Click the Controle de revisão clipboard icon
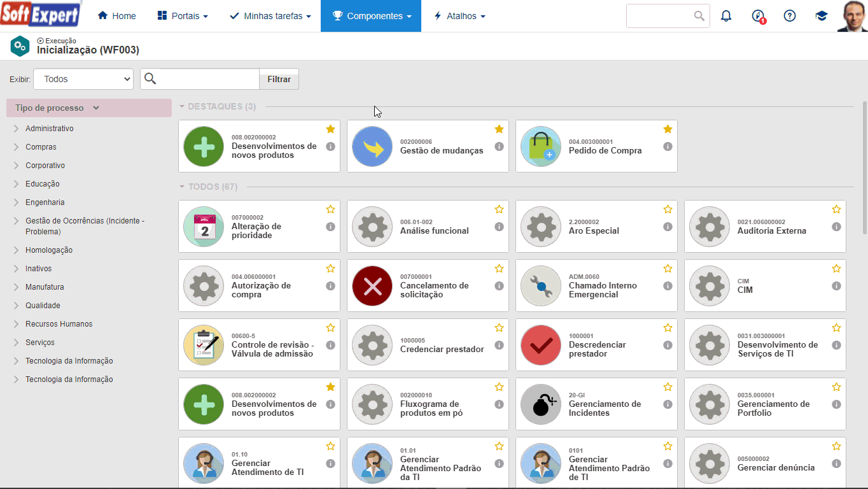 pos(204,345)
